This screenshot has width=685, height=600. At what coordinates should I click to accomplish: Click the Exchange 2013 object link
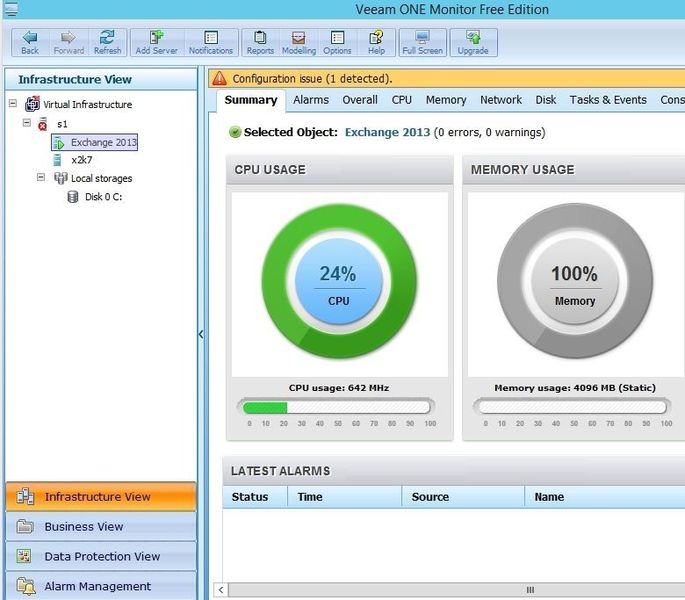[387, 132]
